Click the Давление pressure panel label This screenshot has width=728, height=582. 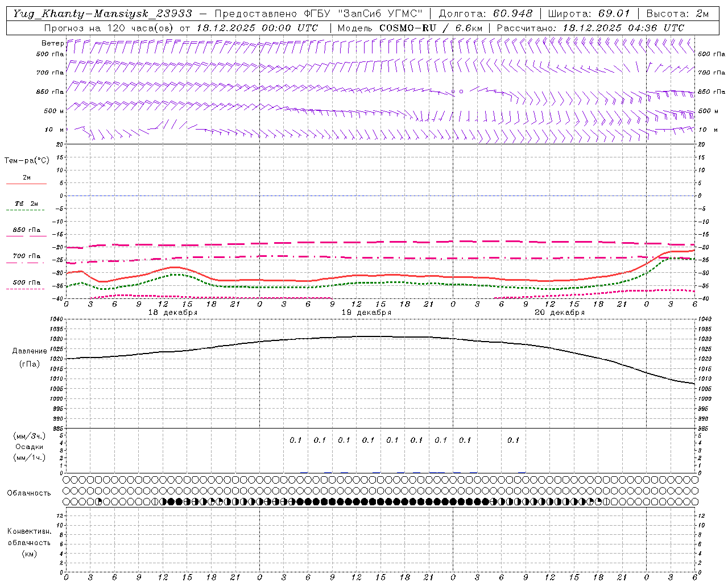(30, 351)
